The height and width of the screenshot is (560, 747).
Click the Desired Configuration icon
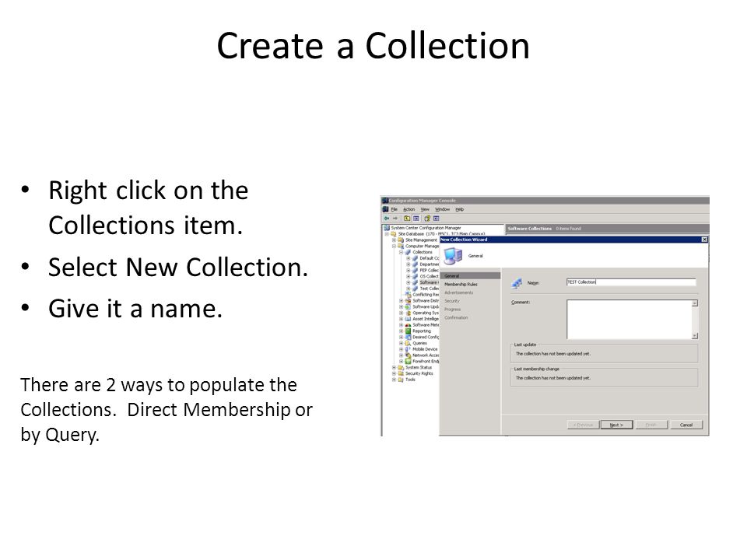click(x=409, y=337)
